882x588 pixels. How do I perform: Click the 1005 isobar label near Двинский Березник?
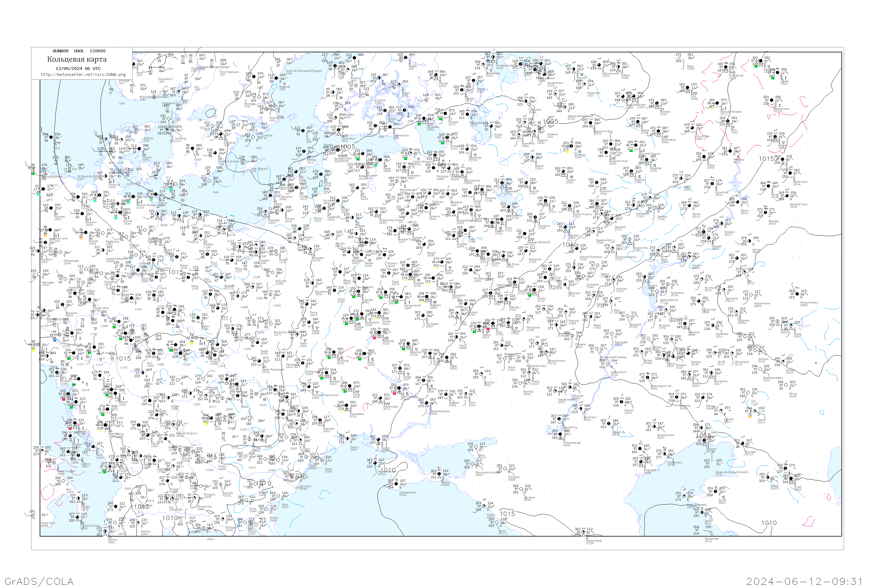pyautogui.click(x=550, y=121)
